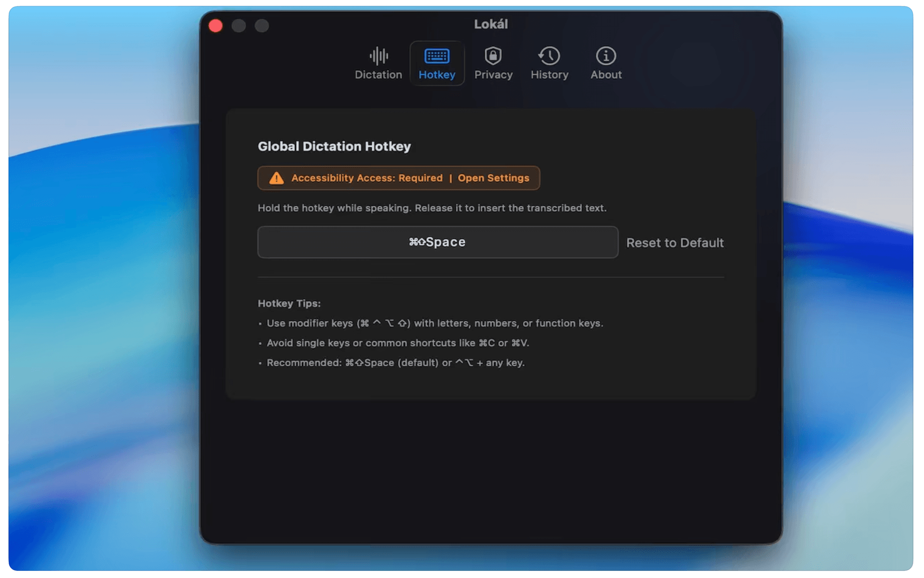Click the History clock icon
Image resolution: width=924 pixels, height=578 pixels.
pos(549,56)
